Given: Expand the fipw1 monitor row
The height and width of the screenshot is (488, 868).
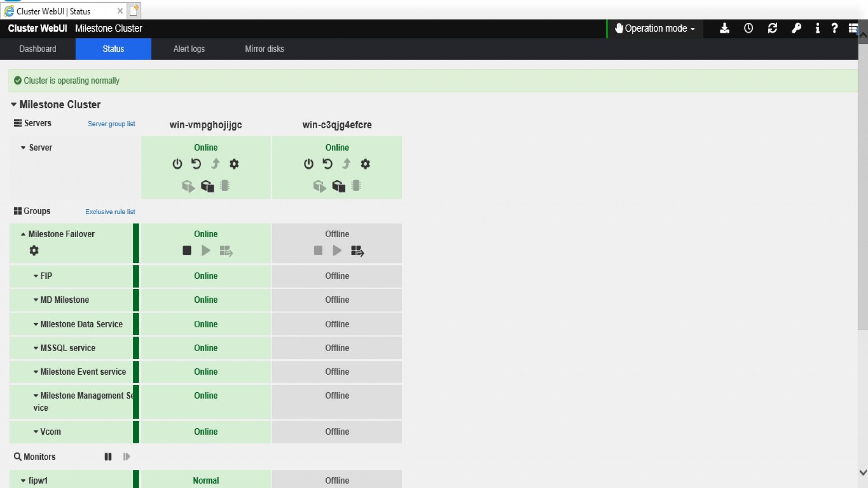Looking at the screenshot, I should 23,481.
